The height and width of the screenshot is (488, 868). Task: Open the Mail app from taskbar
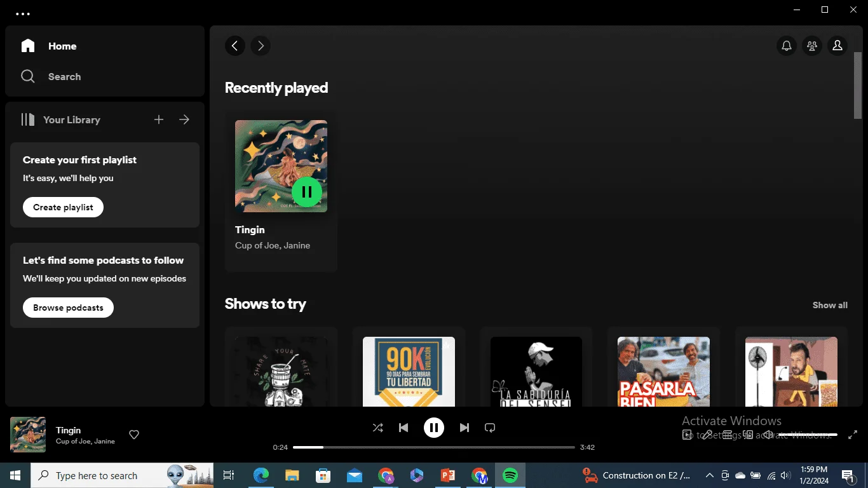[x=354, y=475]
